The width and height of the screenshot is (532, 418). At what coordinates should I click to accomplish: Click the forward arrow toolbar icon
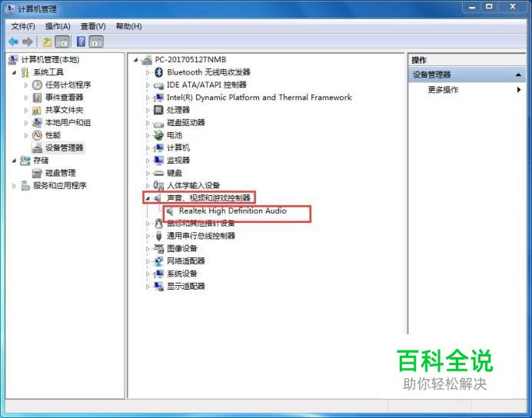tap(28, 42)
